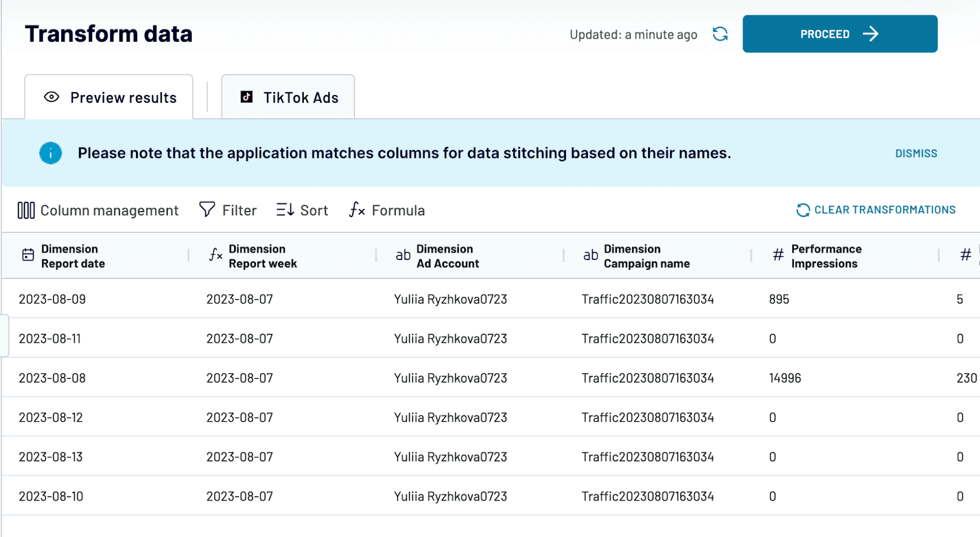Open the Formula editor

[386, 210]
